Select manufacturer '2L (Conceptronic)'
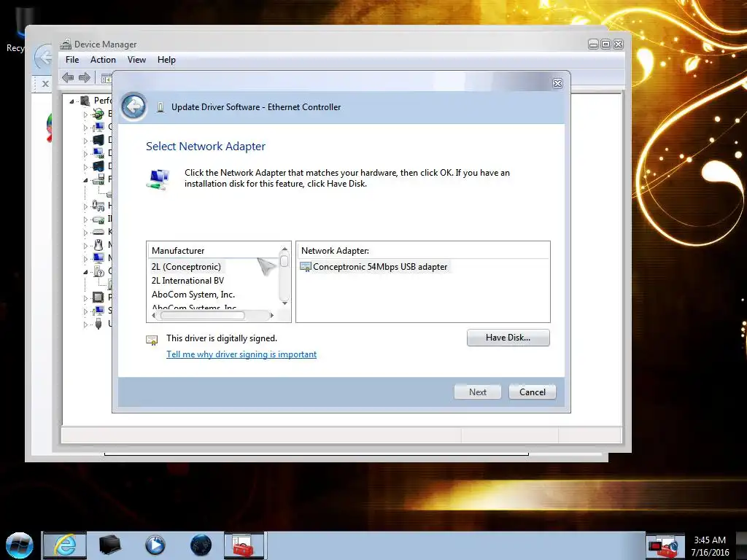The height and width of the screenshot is (560, 747). click(186, 267)
